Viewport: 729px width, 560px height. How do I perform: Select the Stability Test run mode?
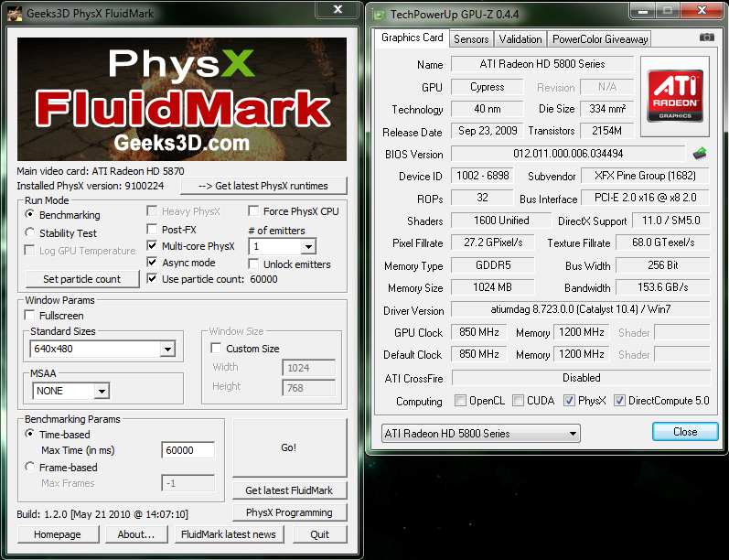pyautogui.click(x=30, y=232)
